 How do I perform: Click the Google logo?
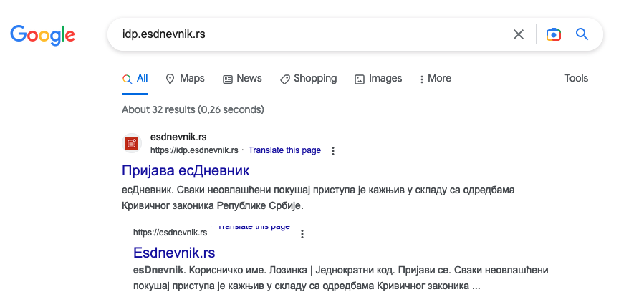[x=43, y=34]
